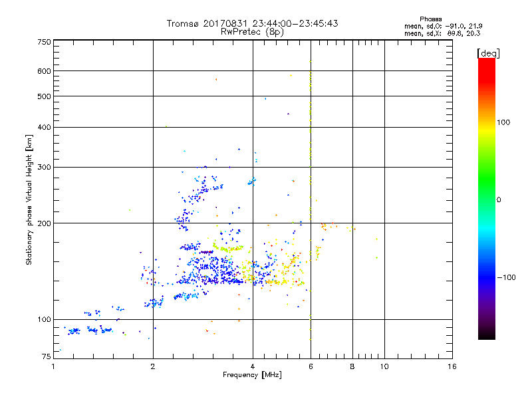This screenshot has height=399, width=532.
Task: Click the 'Phases' header label
Action: point(430,19)
